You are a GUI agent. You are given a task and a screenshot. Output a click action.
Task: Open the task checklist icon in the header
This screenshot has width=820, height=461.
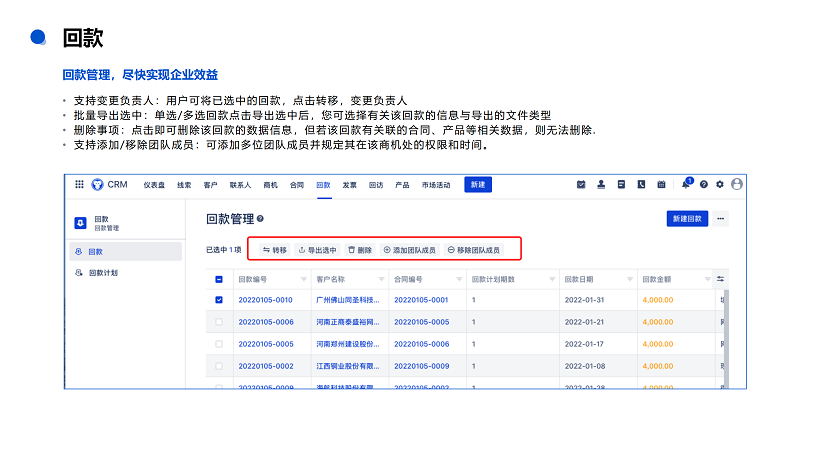tap(581, 185)
